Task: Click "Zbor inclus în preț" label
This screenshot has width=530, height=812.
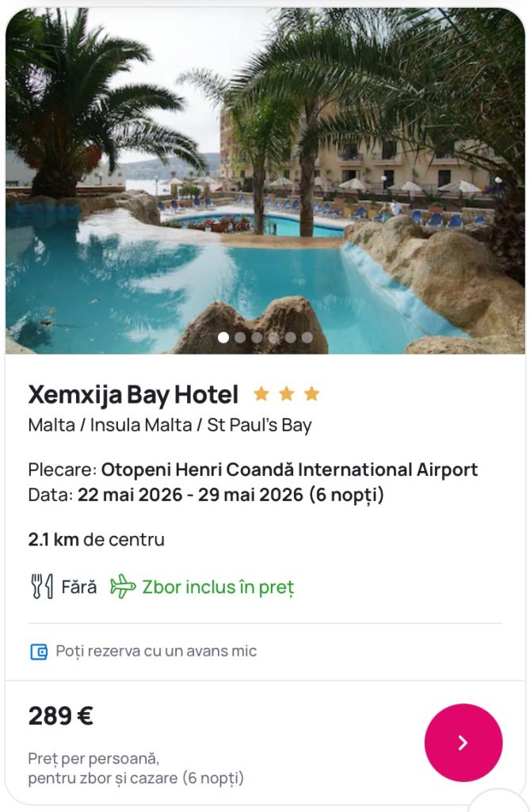Action: click(x=218, y=588)
